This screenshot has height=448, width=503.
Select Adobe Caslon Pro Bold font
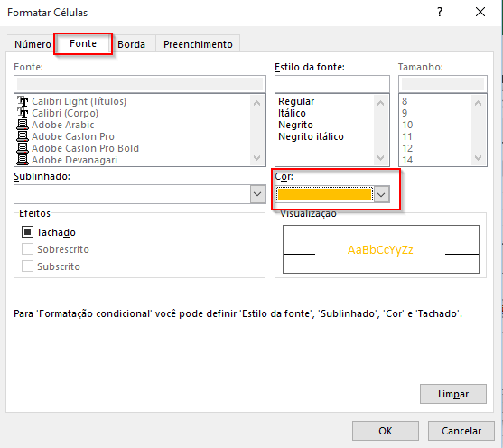85,148
